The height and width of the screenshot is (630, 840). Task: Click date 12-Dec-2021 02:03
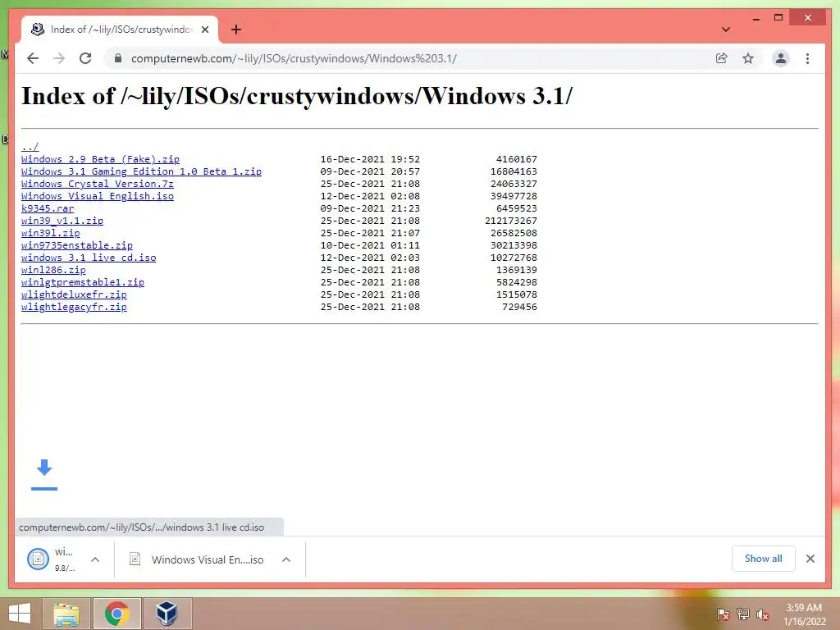370,258
